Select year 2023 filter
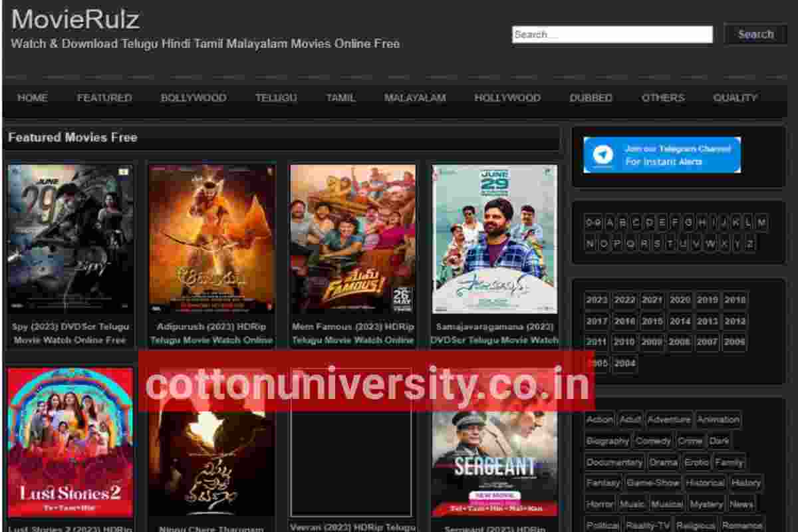Viewport: 798px width, 532px height. (x=597, y=300)
